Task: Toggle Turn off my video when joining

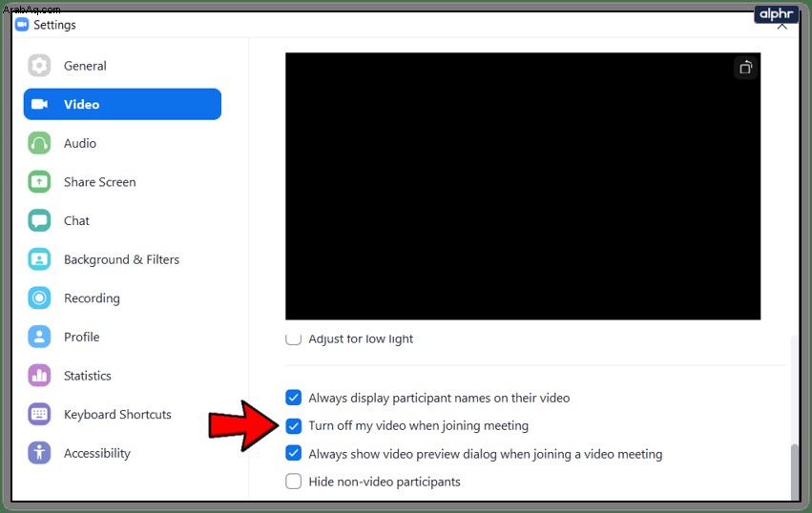Action: coord(294,425)
